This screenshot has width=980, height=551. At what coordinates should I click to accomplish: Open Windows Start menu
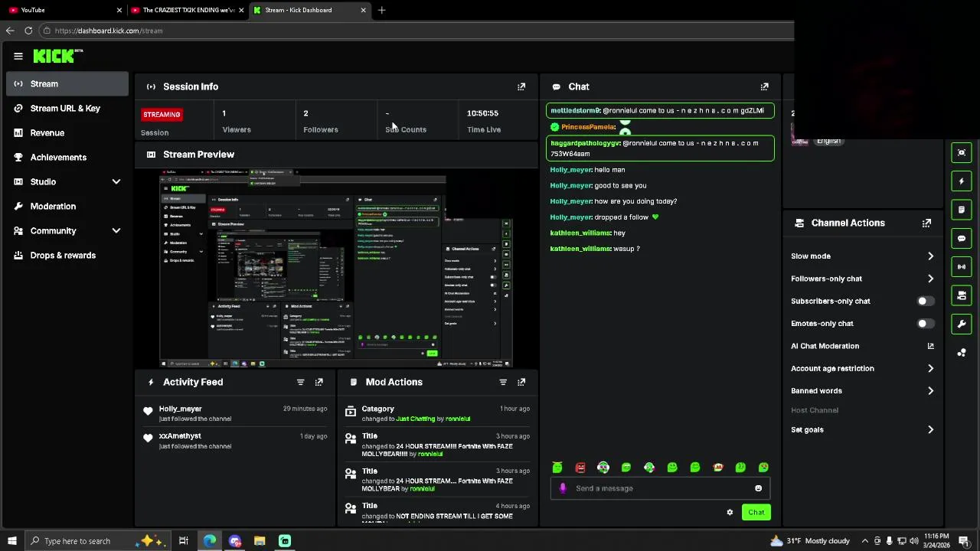pos(11,541)
